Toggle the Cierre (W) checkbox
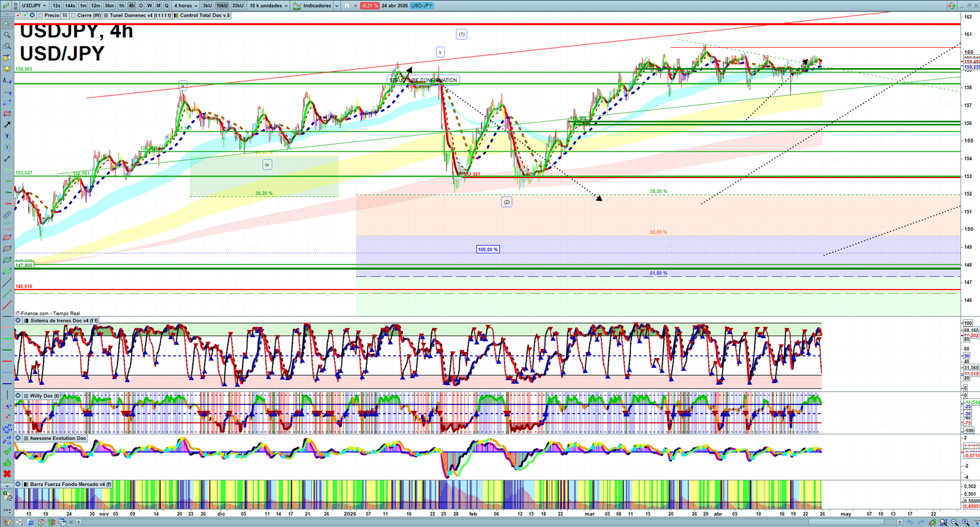Image resolution: width=980 pixels, height=527 pixels. (73, 15)
